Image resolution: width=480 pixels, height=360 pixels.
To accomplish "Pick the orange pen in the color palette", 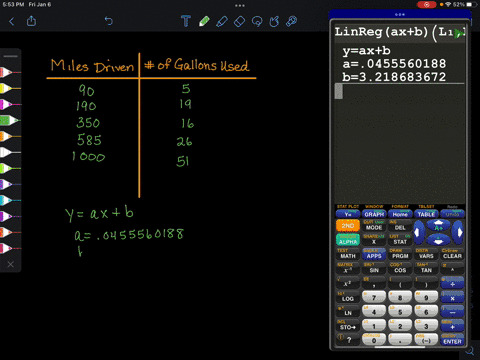I will (x=10, y=136).
